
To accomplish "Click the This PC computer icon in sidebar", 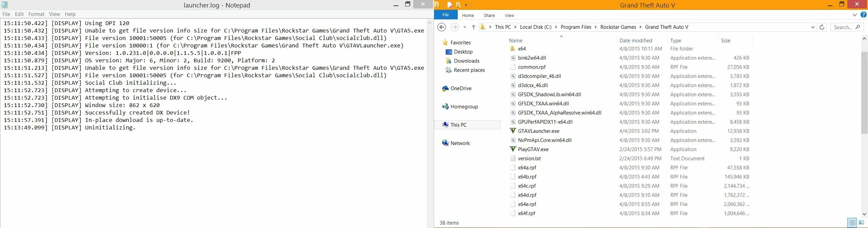I will point(446,125).
